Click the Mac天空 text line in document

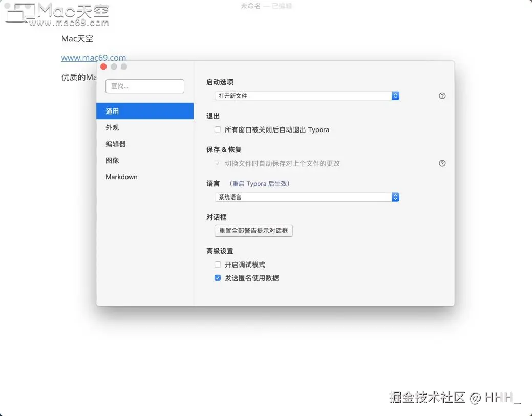click(77, 39)
